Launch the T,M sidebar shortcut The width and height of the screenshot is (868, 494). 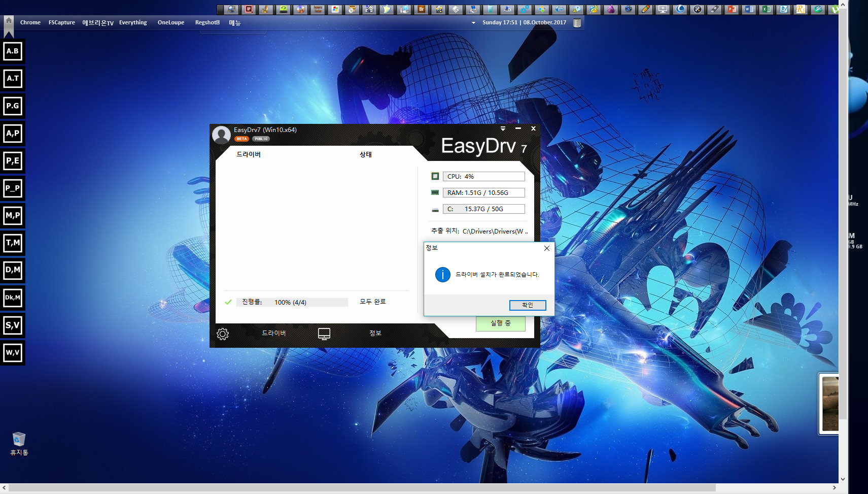pyautogui.click(x=13, y=243)
